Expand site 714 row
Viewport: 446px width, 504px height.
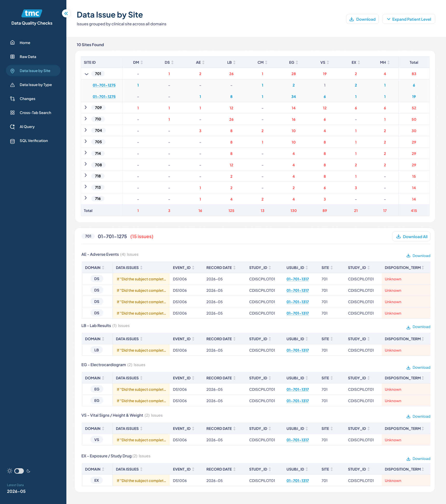(86, 153)
